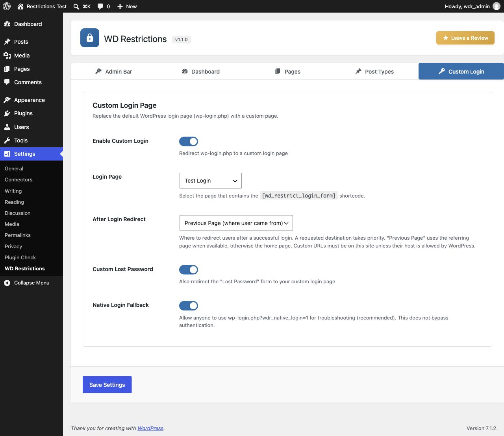Click the Pages icon in sidebar
The image size is (504, 436).
[x=7, y=69]
